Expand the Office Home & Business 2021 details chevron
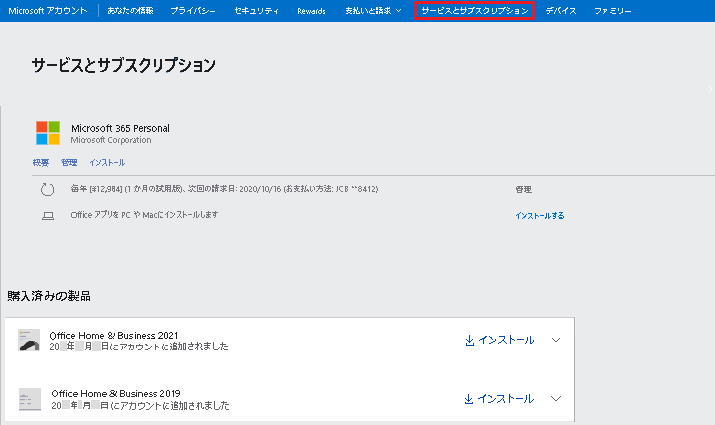 (556, 340)
